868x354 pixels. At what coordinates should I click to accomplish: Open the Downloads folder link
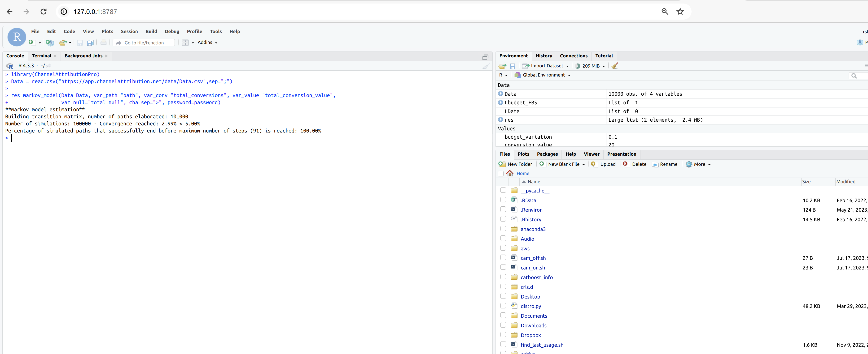pyautogui.click(x=533, y=325)
